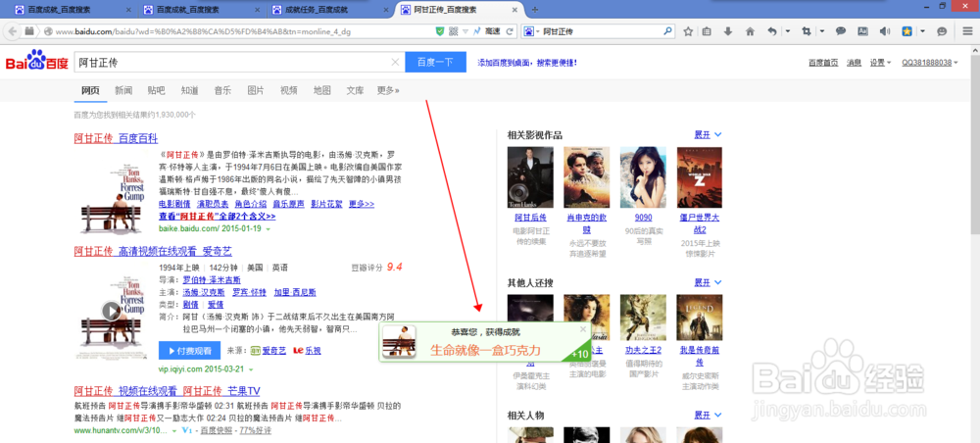
Task: Open the QR code icon in address bar
Action: [454, 31]
